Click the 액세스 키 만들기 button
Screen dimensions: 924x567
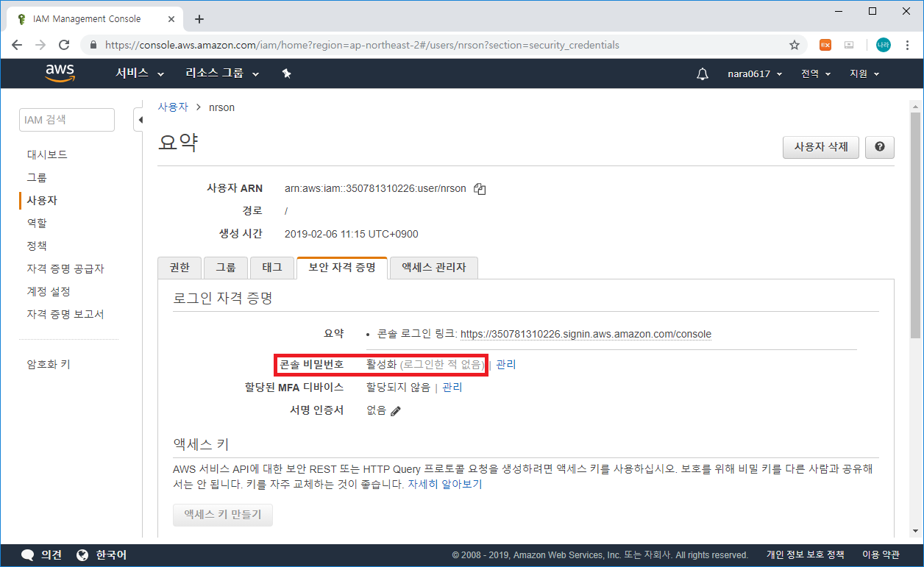tap(223, 515)
